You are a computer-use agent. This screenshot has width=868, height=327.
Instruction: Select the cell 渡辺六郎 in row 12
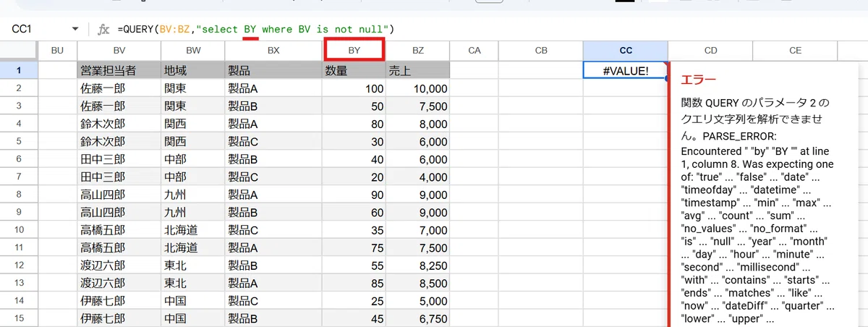[119, 265]
